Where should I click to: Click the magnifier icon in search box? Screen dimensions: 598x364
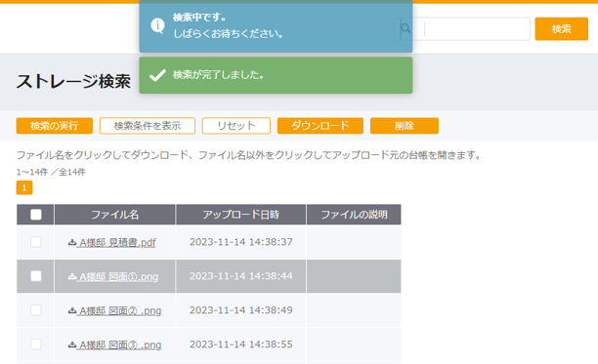tap(406, 28)
